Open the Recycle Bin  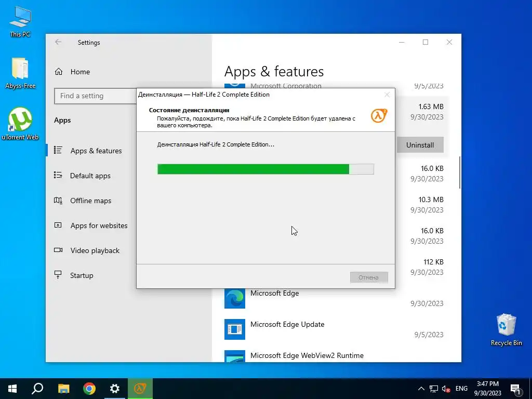click(x=506, y=329)
